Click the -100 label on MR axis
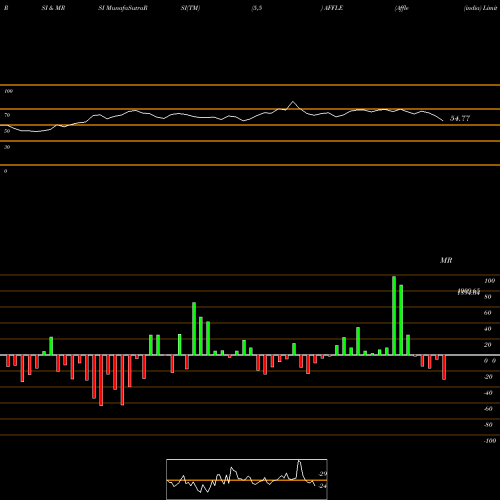Viewport: 500px width, 500px height. click(x=490, y=441)
